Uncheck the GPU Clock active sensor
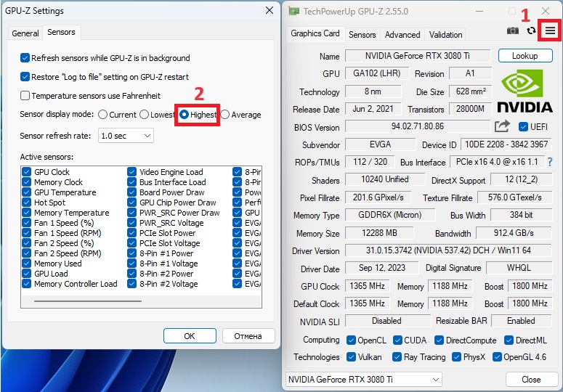563x392 pixels. pos(26,171)
